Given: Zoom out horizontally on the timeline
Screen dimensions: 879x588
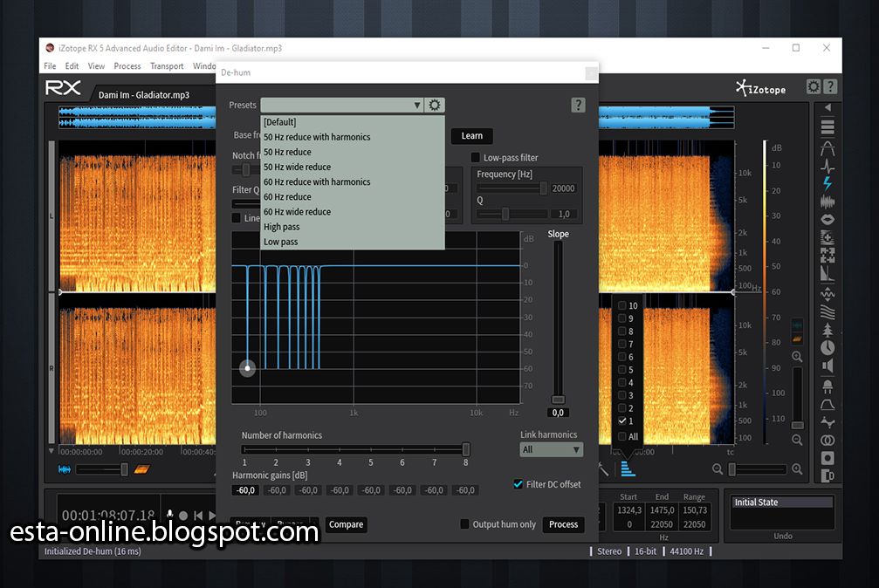Looking at the screenshot, I should (x=717, y=469).
